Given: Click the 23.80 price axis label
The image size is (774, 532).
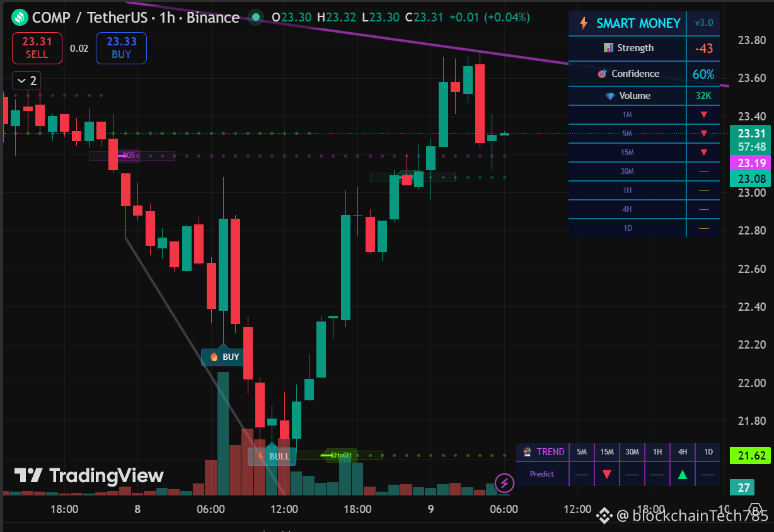Looking at the screenshot, I should coord(751,41).
